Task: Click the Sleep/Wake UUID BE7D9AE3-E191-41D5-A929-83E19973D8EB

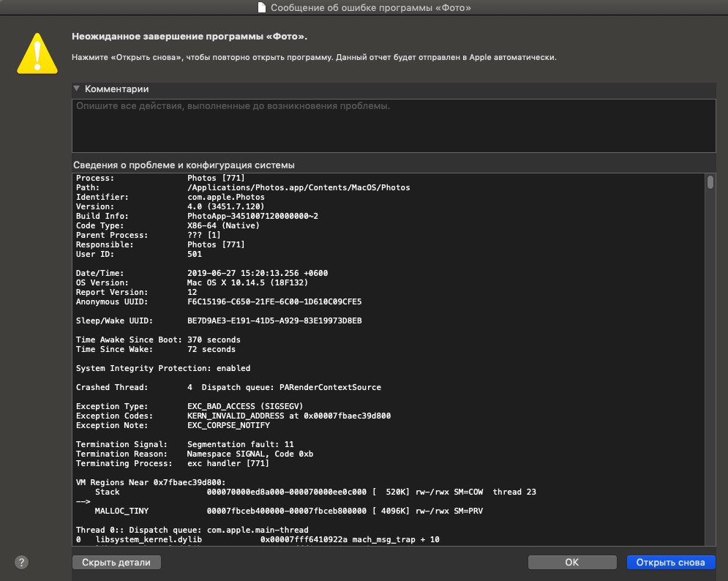Action: coord(274,321)
